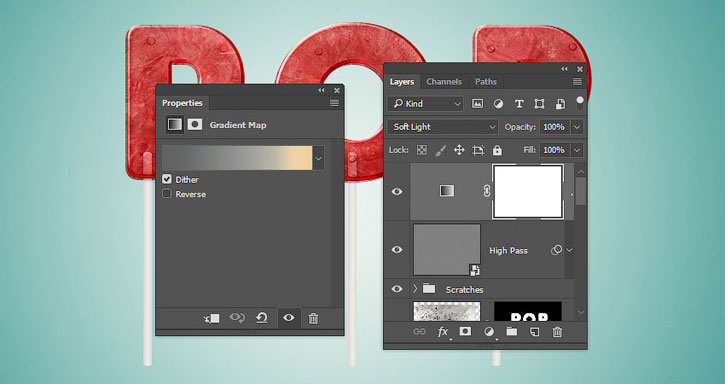Enable the Reverse checkbox
The height and width of the screenshot is (384, 725).
tap(167, 193)
